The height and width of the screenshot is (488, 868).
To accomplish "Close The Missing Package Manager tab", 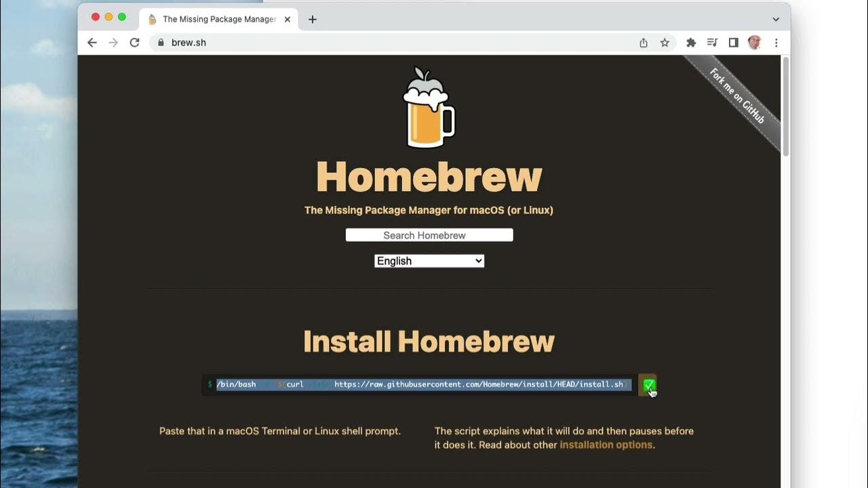I will [288, 19].
